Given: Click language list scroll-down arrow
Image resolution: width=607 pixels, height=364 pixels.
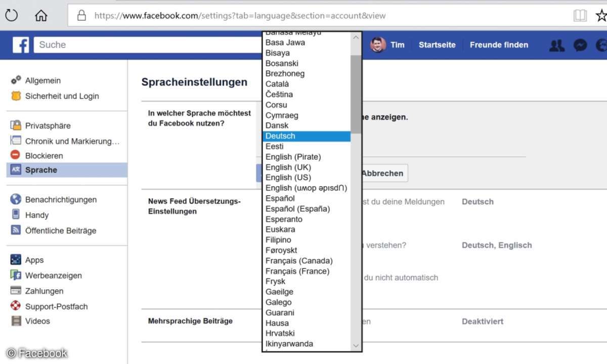Looking at the screenshot, I should point(356,346).
